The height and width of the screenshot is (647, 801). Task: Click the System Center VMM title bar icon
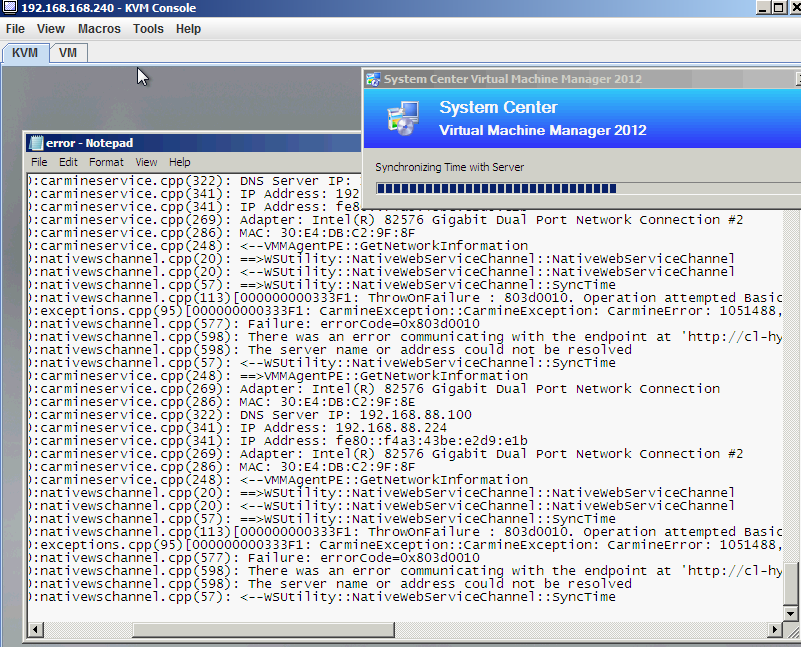(x=373, y=79)
